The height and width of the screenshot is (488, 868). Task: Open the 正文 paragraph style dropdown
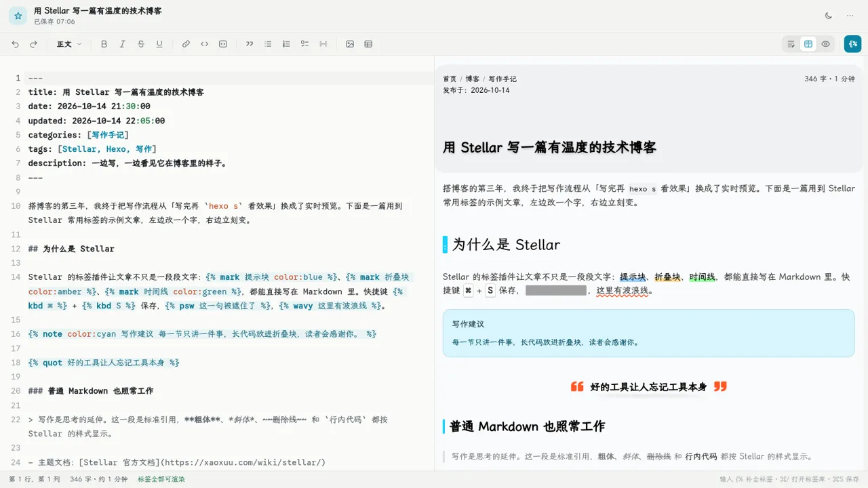(x=68, y=44)
